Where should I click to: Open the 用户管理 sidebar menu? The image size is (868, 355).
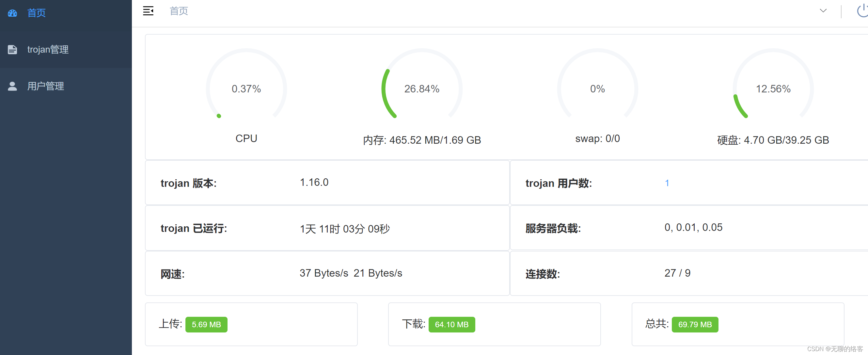(66, 86)
